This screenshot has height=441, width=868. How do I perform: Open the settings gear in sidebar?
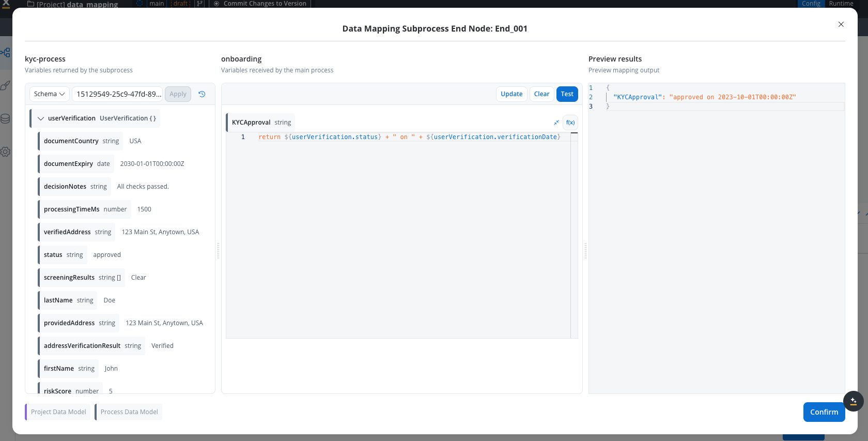point(5,152)
